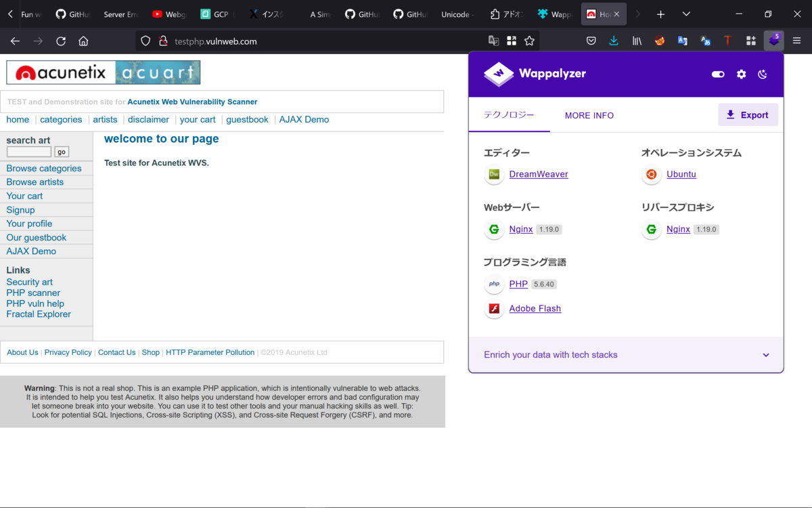Open the extensions grid plus toolbar icon

click(x=750, y=41)
